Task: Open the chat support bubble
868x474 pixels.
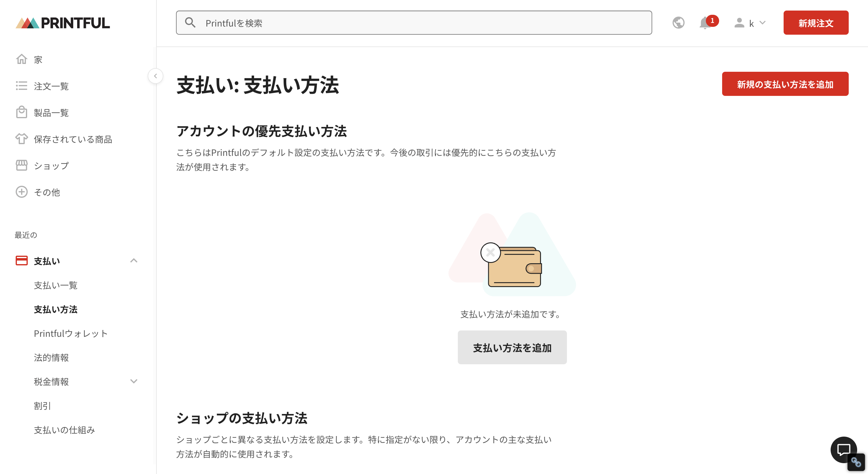Action: 844,450
